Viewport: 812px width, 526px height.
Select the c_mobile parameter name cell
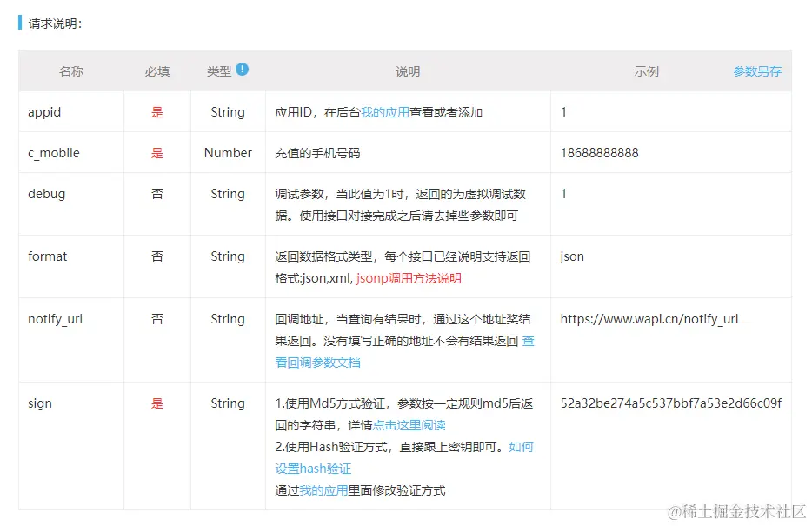tap(55, 152)
